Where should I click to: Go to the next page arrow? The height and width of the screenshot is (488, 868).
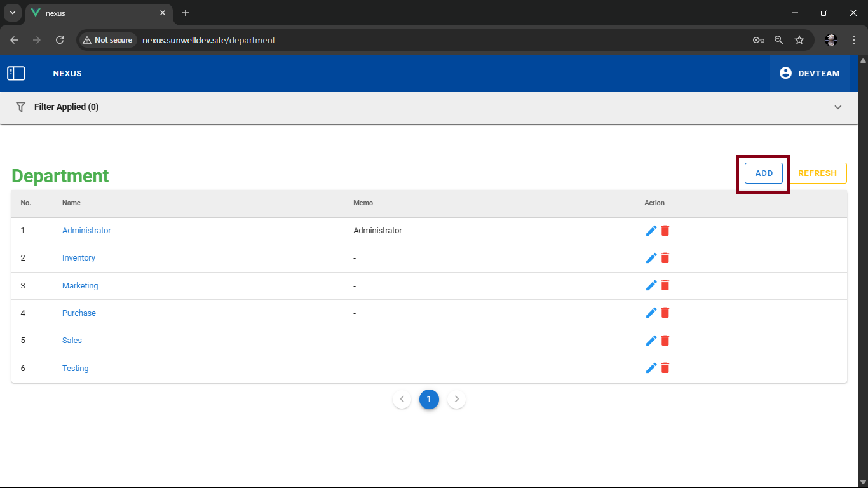pos(456,399)
